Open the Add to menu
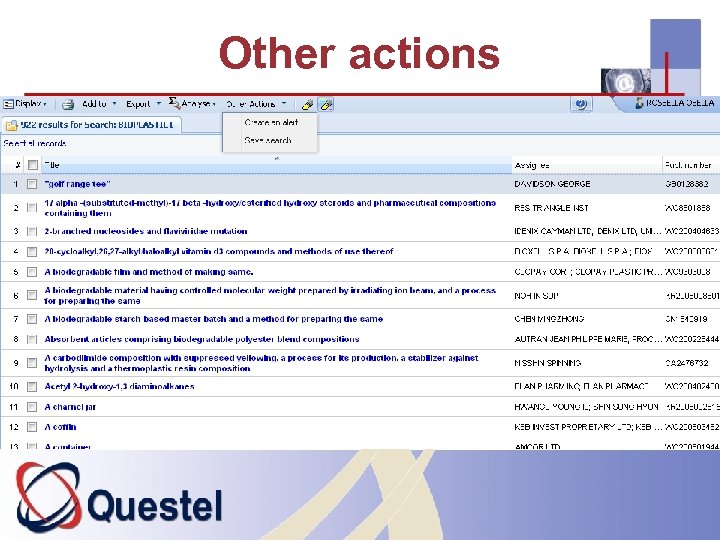This screenshot has height=540, width=720. (94, 104)
